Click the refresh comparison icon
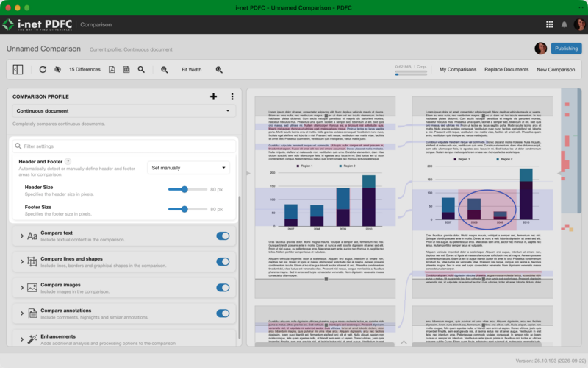The width and height of the screenshot is (588, 368). click(43, 69)
